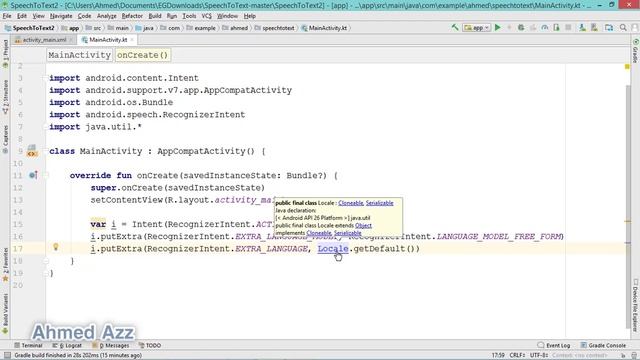The image size is (640, 360).
Task: Open the Terminal tool window button
Action: [x=29, y=345]
